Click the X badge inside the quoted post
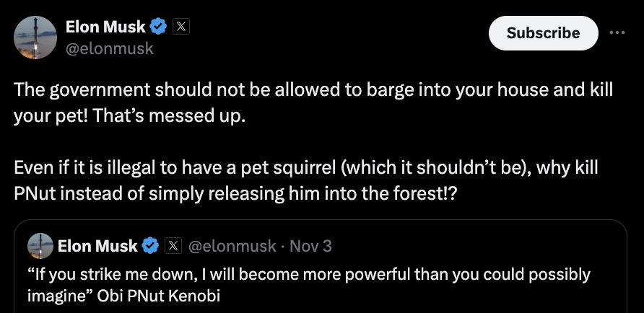644x313 pixels. click(x=173, y=246)
